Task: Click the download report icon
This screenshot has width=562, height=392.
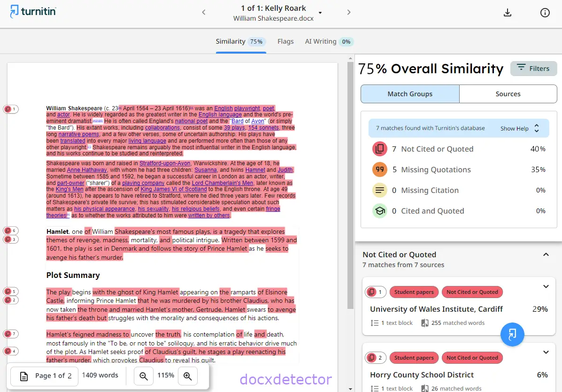Action: click(508, 13)
